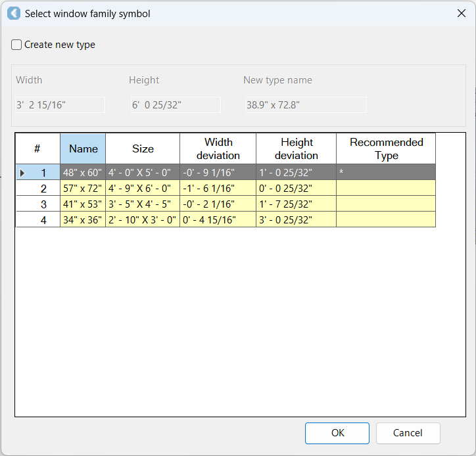476x456 pixels.
Task: Select the 57" x 72" window type
Action: coord(83,189)
